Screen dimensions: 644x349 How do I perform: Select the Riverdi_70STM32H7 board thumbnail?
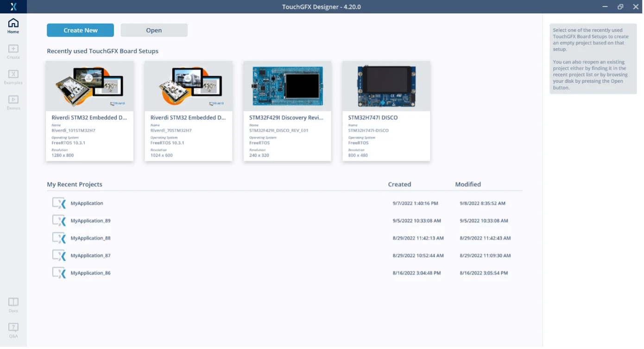189,86
